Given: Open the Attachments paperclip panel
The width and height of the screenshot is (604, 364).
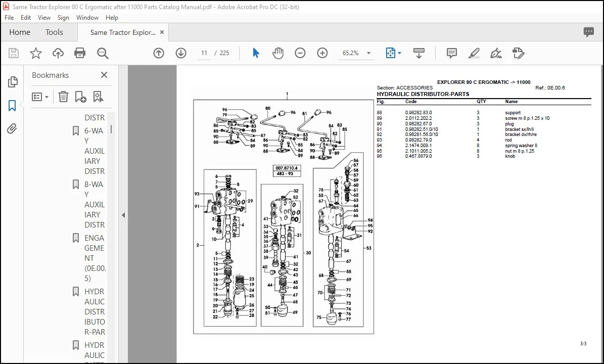Looking at the screenshot, I should (x=12, y=128).
